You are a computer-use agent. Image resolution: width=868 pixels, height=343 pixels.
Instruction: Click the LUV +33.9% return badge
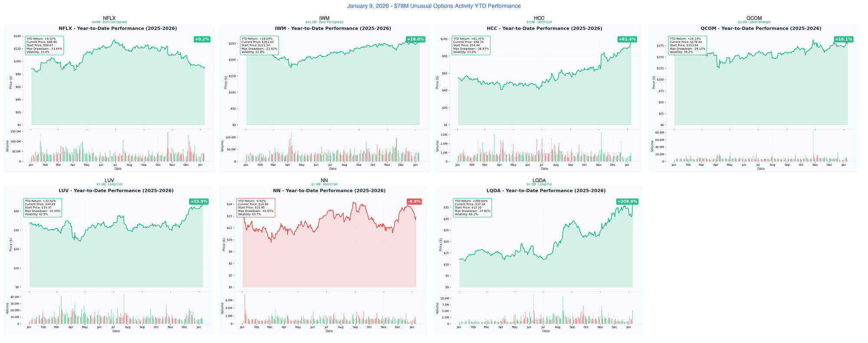coord(199,202)
